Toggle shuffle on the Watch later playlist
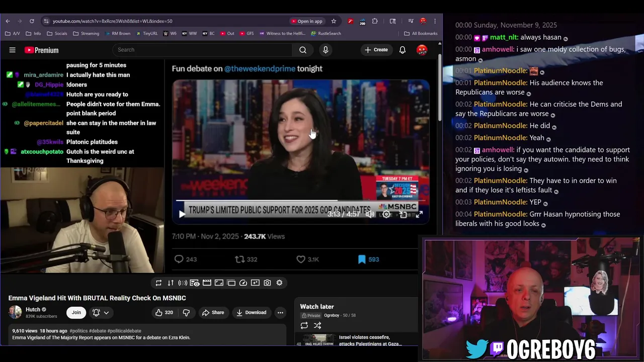Screen dimensions: 644x362 coord(317,326)
